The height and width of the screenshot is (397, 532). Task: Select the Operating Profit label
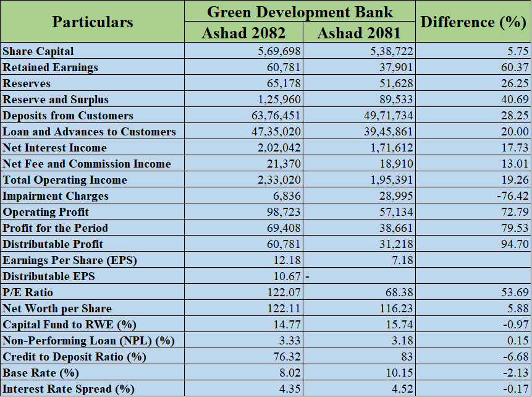46,212
